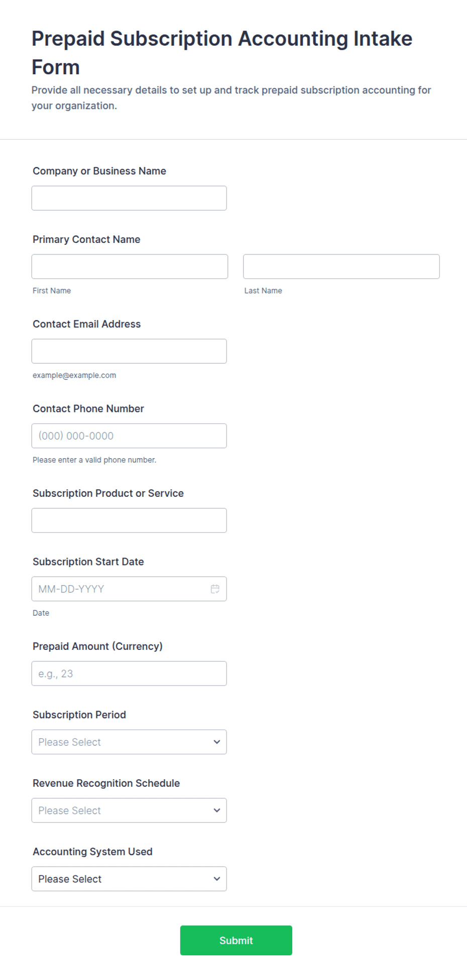
Task: Click the Contact Email Address field
Action: tap(129, 351)
